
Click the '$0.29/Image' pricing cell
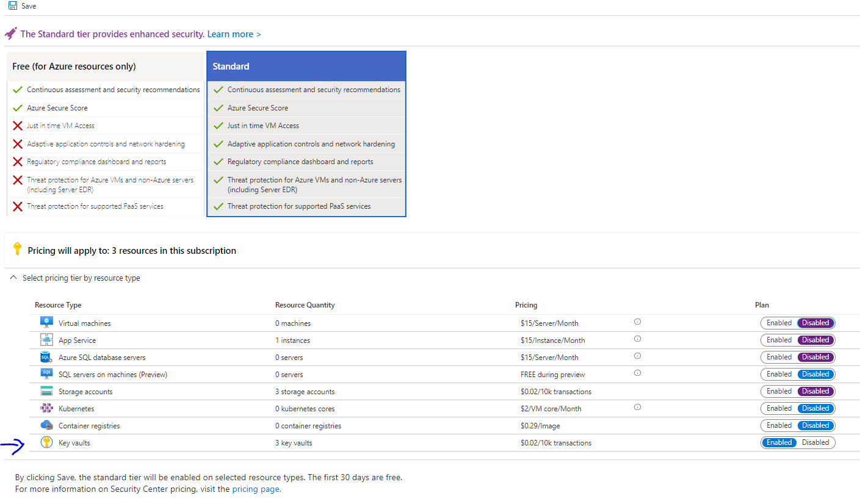coord(540,426)
